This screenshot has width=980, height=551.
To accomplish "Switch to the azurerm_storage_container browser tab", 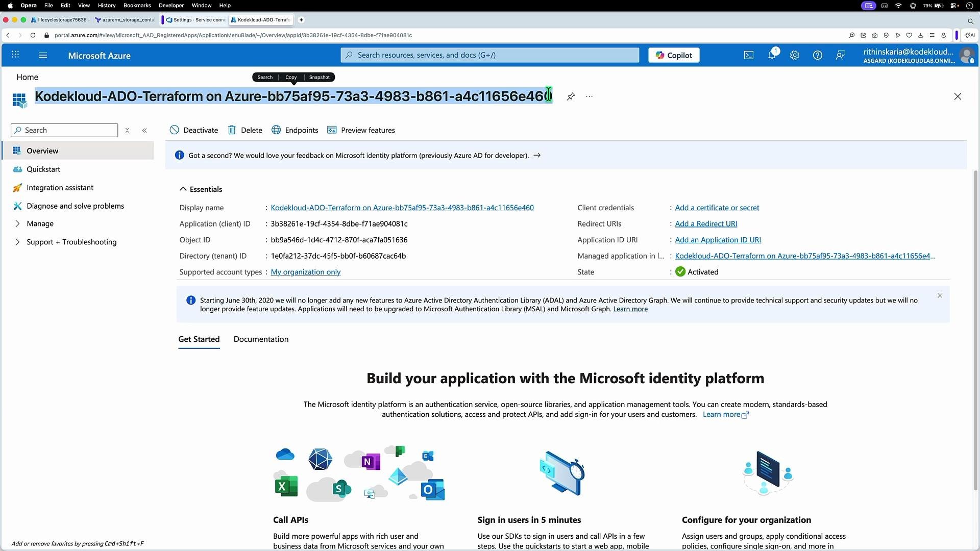I will pos(125,20).
